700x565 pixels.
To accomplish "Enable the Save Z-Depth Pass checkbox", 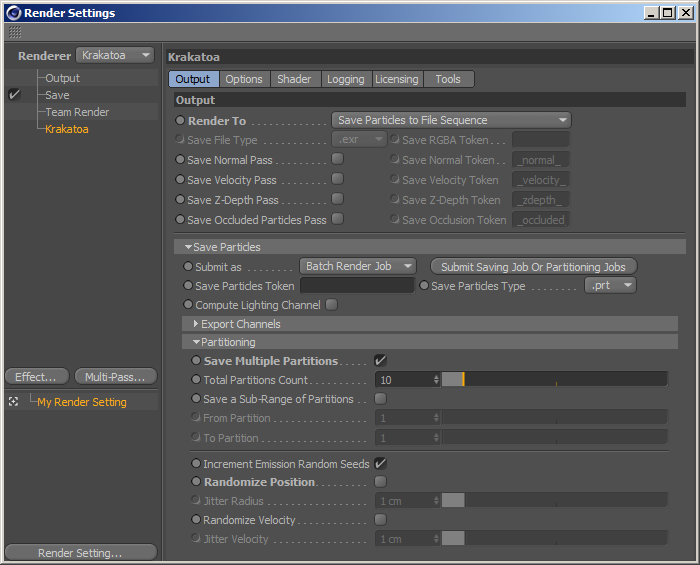I will [338, 199].
